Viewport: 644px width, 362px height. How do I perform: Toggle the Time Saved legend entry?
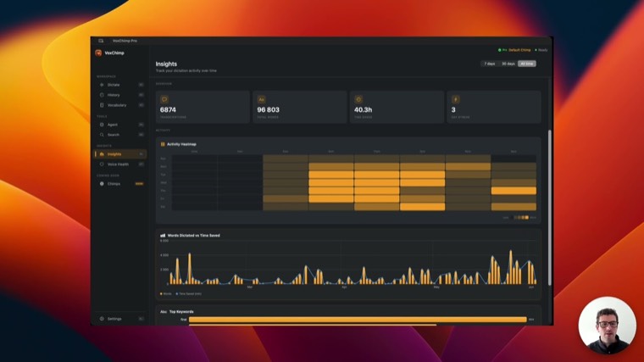pos(189,294)
